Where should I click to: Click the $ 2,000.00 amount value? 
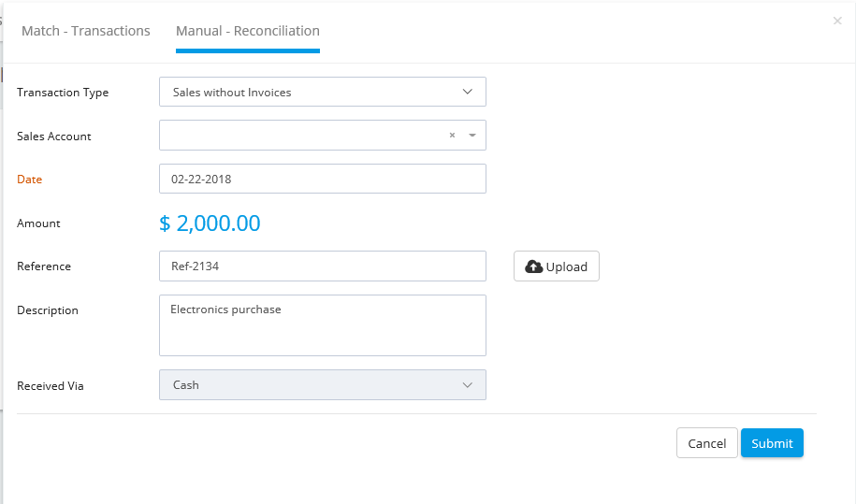(x=210, y=223)
